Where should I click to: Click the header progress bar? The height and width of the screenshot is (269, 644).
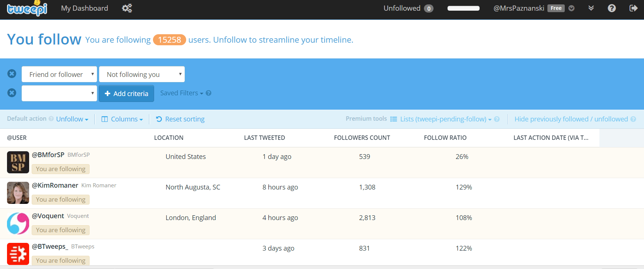pyautogui.click(x=463, y=8)
